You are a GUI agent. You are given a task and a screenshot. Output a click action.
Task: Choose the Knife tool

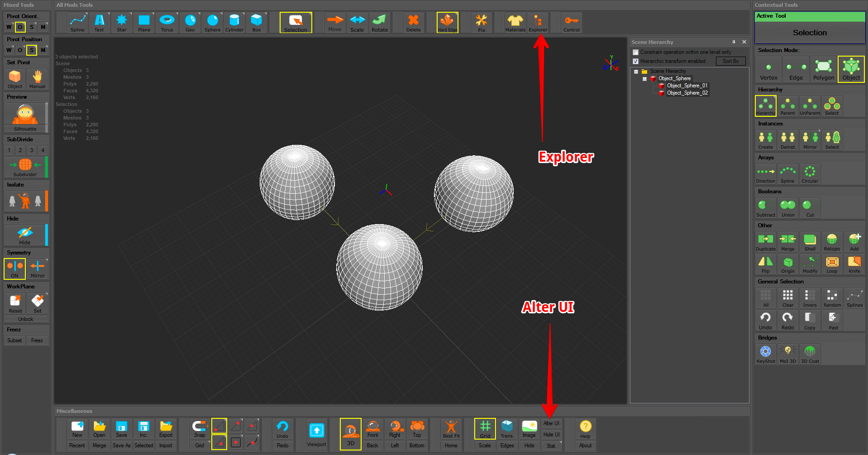[854, 264]
